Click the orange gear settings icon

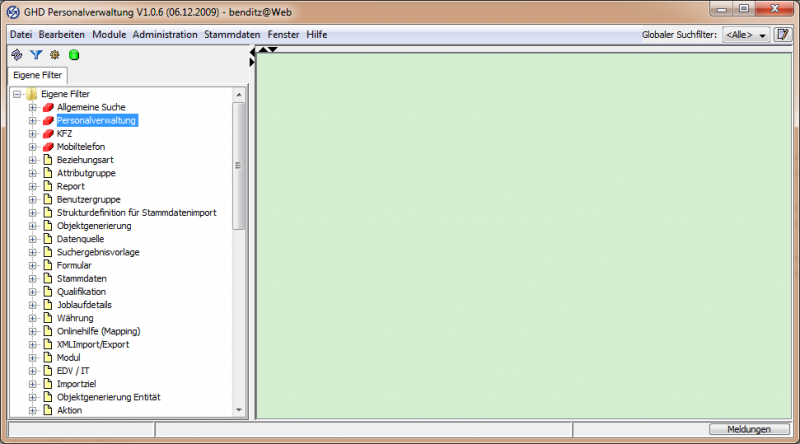pyautogui.click(x=55, y=55)
